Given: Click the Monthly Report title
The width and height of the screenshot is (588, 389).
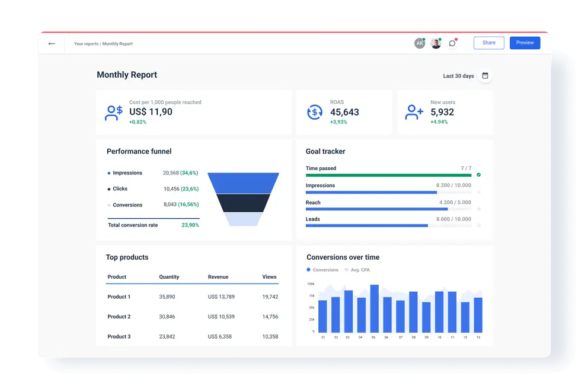Looking at the screenshot, I should [127, 75].
